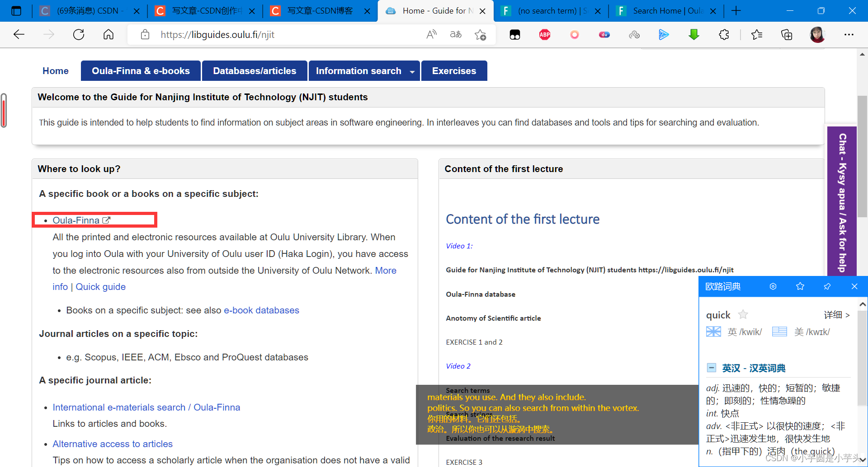Screen dimensions: 868x467
Task: Reload the current page
Action: (79, 35)
